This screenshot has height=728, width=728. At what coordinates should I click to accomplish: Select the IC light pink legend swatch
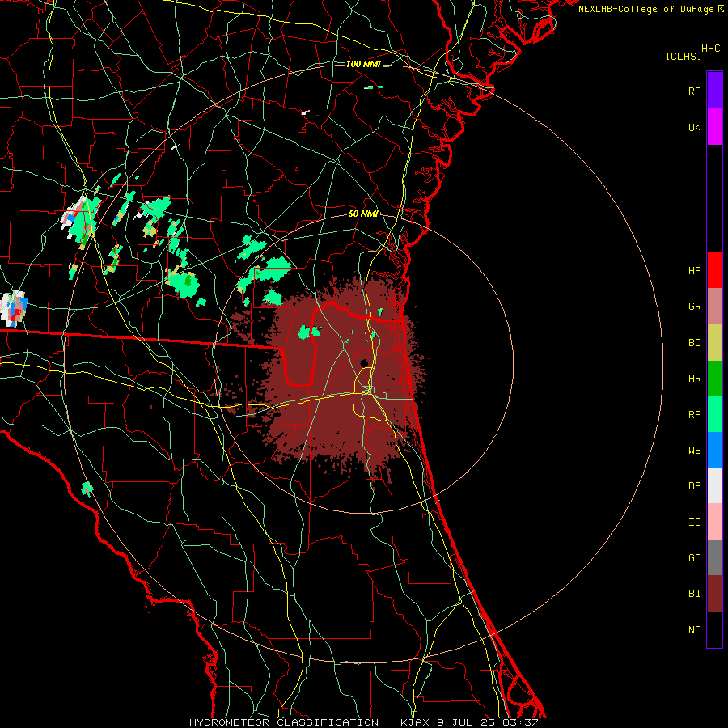pos(714,522)
